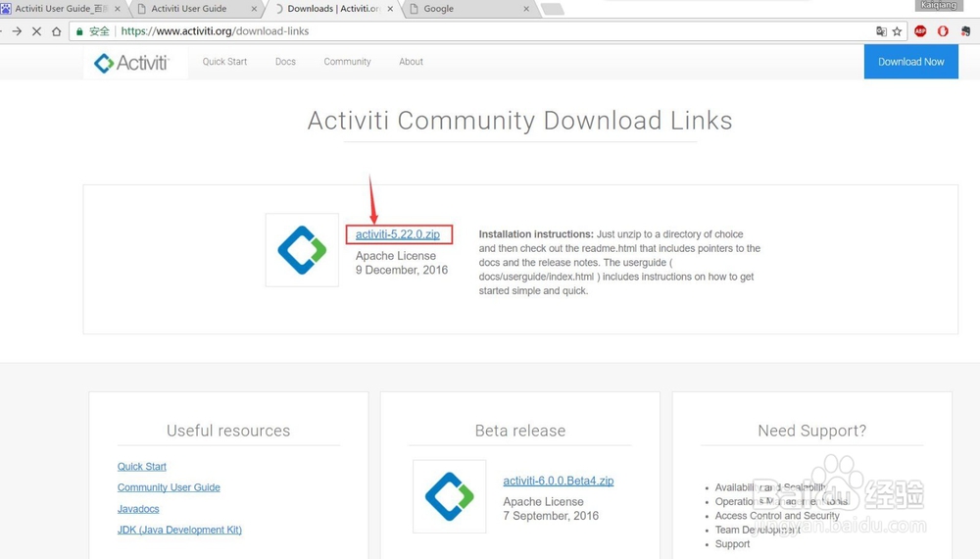Download activiti-6.0.0.Beta4.zip link
The width and height of the screenshot is (980, 559).
click(559, 481)
